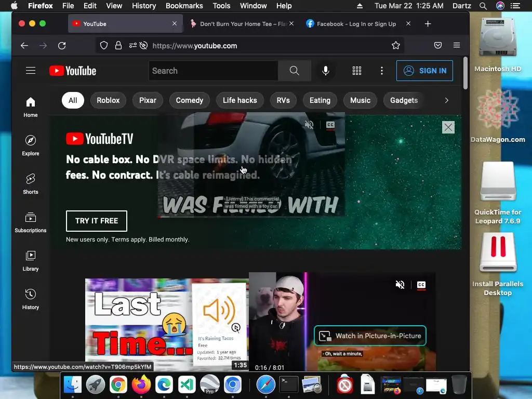Viewport: 532px width, 399px height.
Task: Reload the page in Firefox
Action: pos(62,46)
